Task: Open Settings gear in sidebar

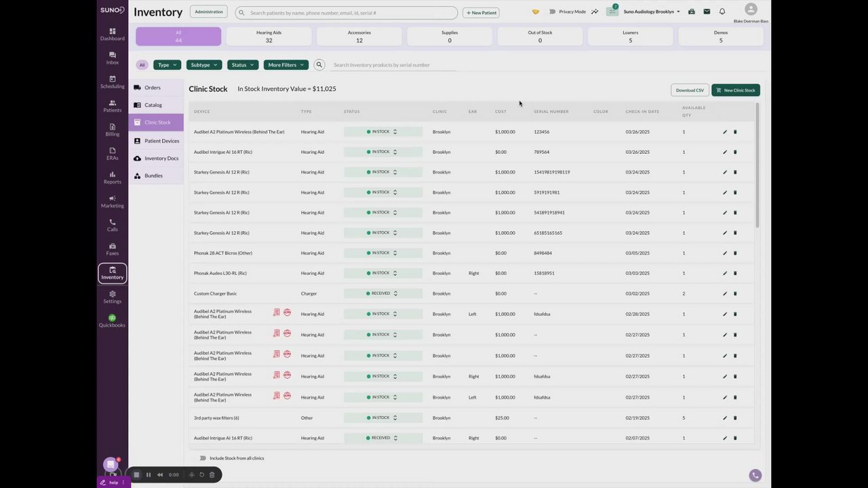Action: pos(113,297)
